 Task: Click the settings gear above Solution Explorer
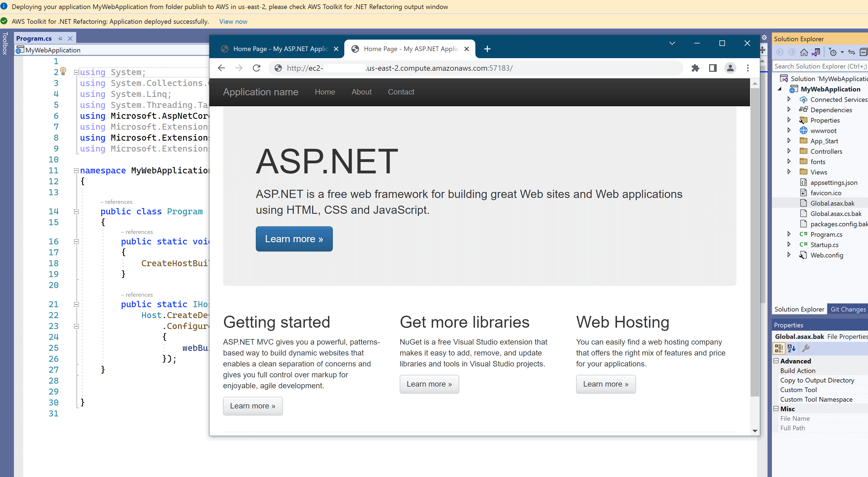tap(764, 37)
